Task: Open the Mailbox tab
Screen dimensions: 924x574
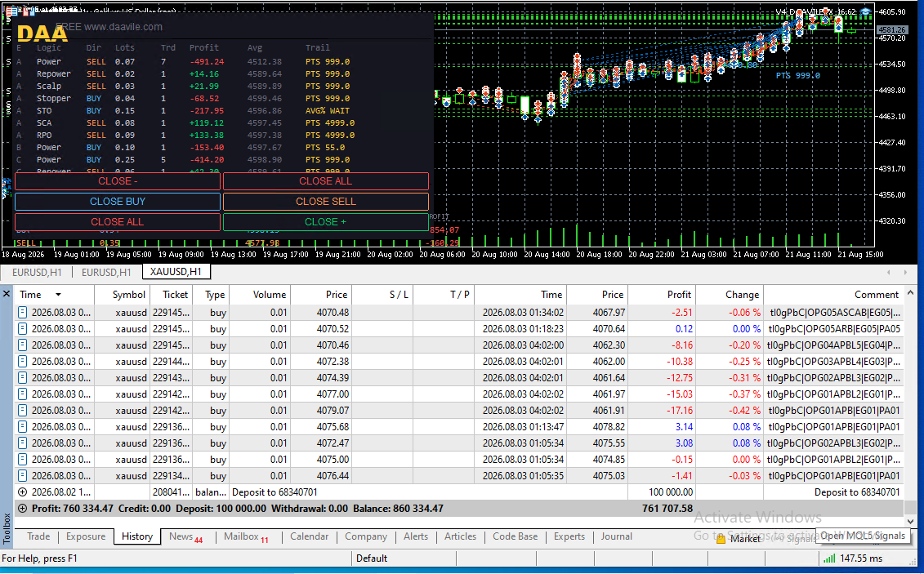Action: [x=246, y=536]
